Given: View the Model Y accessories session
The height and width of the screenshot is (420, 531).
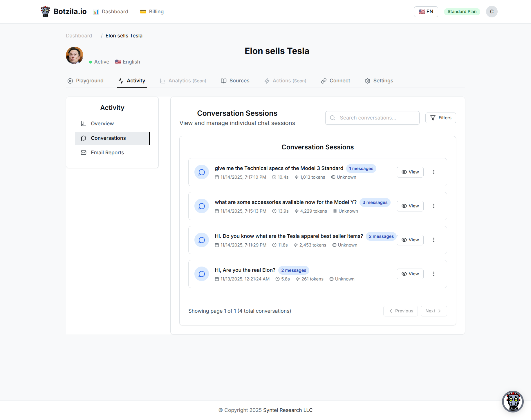Looking at the screenshot, I should (x=410, y=206).
